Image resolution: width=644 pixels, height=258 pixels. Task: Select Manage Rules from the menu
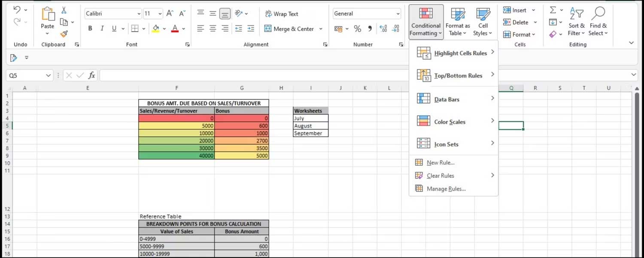pyautogui.click(x=446, y=189)
